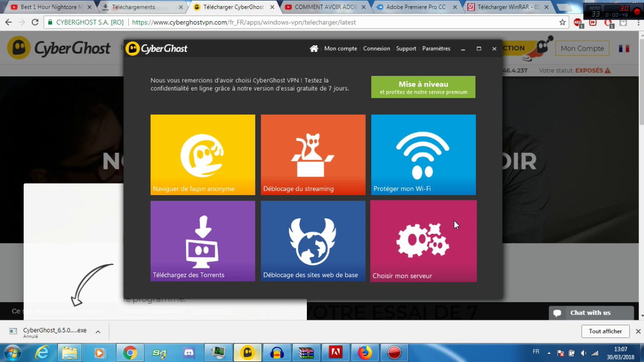Close the Chrome downloads bar
The width and height of the screenshot is (644, 362).
point(638,331)
